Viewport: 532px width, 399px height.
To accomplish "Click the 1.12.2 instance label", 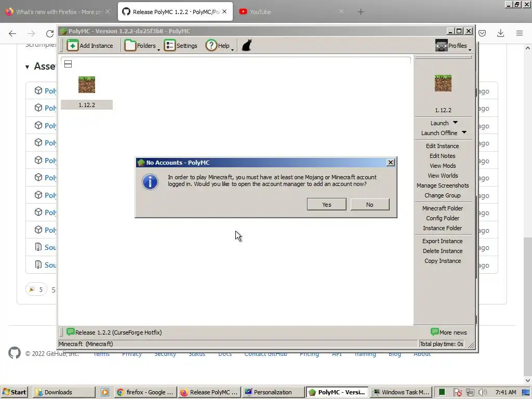I will [x=87, y=105].
